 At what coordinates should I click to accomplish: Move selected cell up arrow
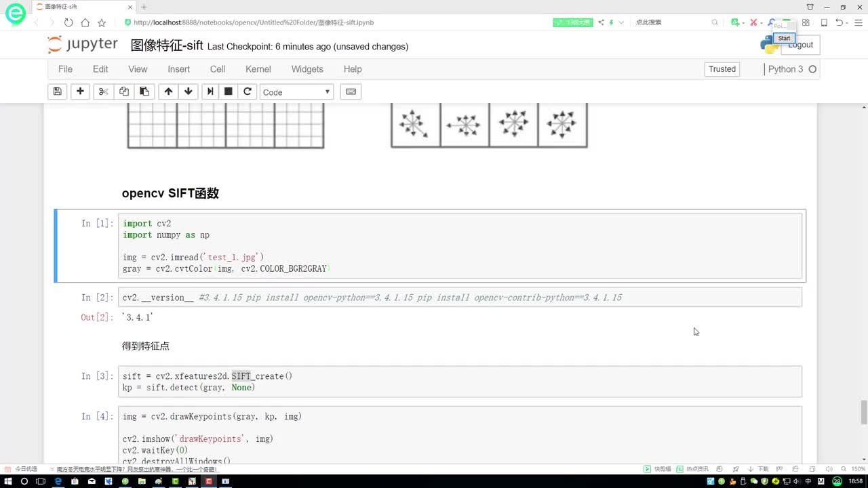(168, 91)
